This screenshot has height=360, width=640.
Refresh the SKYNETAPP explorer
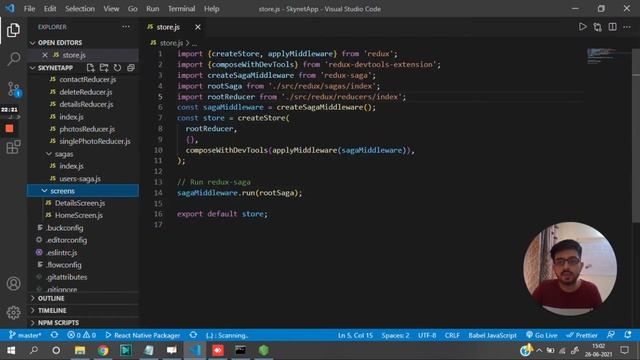(117, 68)
